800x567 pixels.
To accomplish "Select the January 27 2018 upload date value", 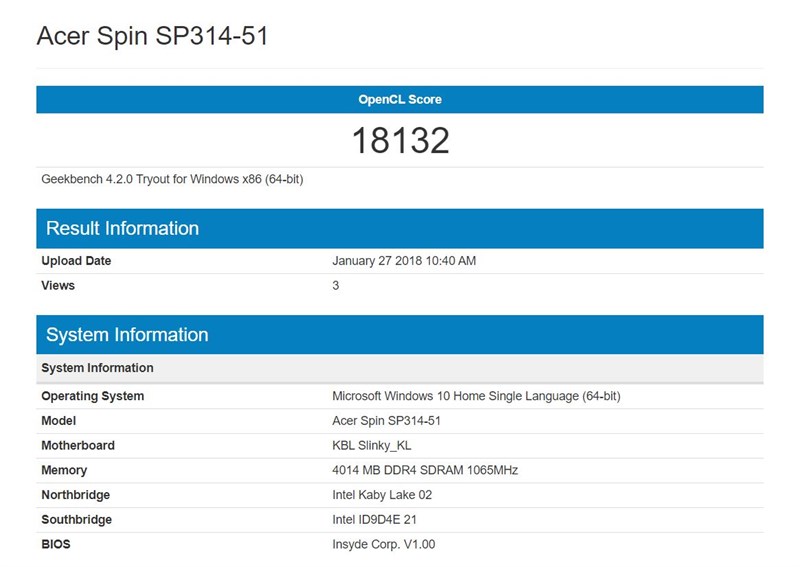I will (x=404, y=261).
